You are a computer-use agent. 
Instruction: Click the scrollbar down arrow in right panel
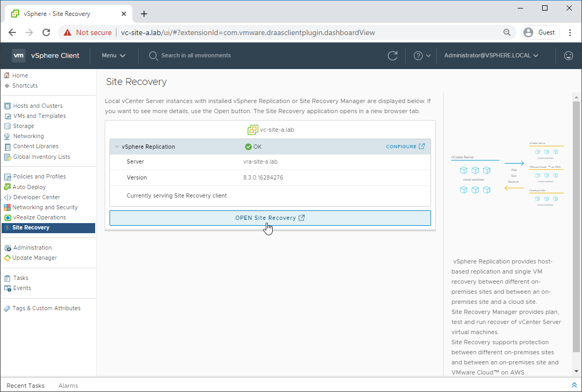pos(576,371)
